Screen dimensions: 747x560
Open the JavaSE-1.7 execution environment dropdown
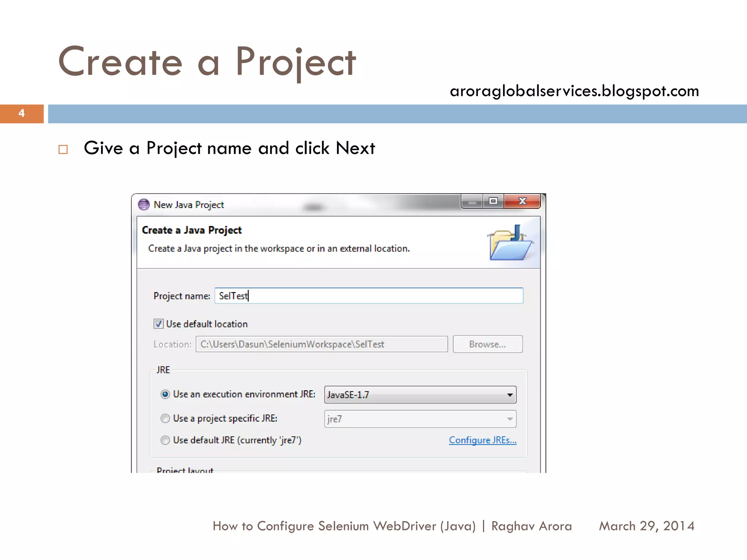[x=420, y=394]
